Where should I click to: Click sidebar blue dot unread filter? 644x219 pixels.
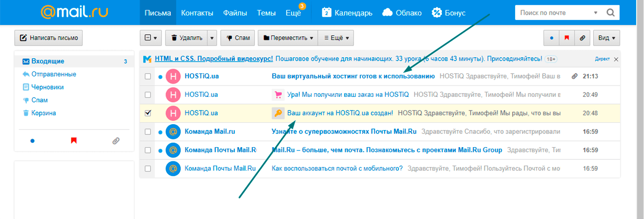[32, 141]
